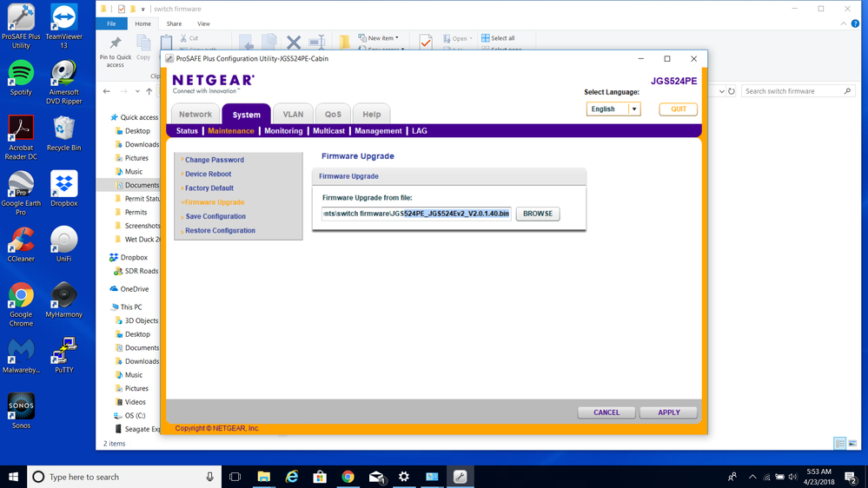Open the VLAN tab

point(293,114)
